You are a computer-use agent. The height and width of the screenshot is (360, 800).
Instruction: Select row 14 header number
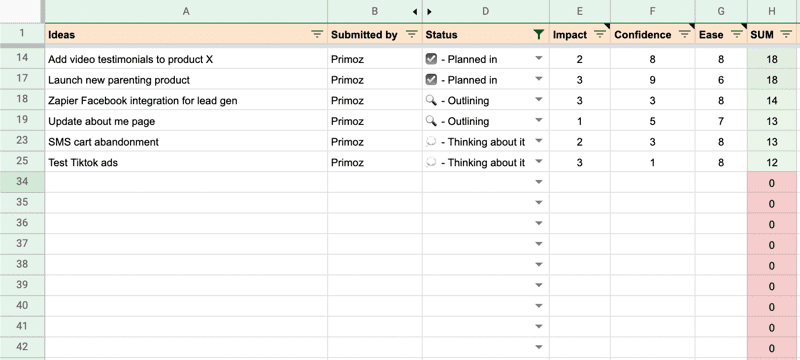(x=22, y=58)
